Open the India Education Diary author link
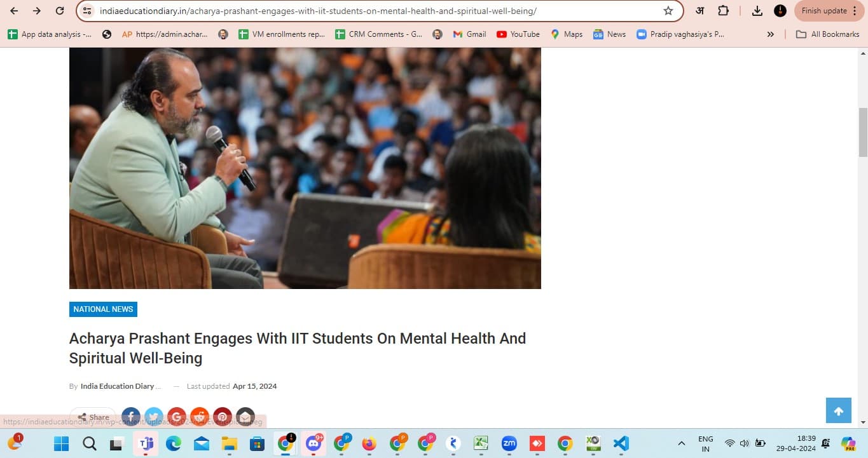This screenshot has width=868, height=458. tap(117, 386)
